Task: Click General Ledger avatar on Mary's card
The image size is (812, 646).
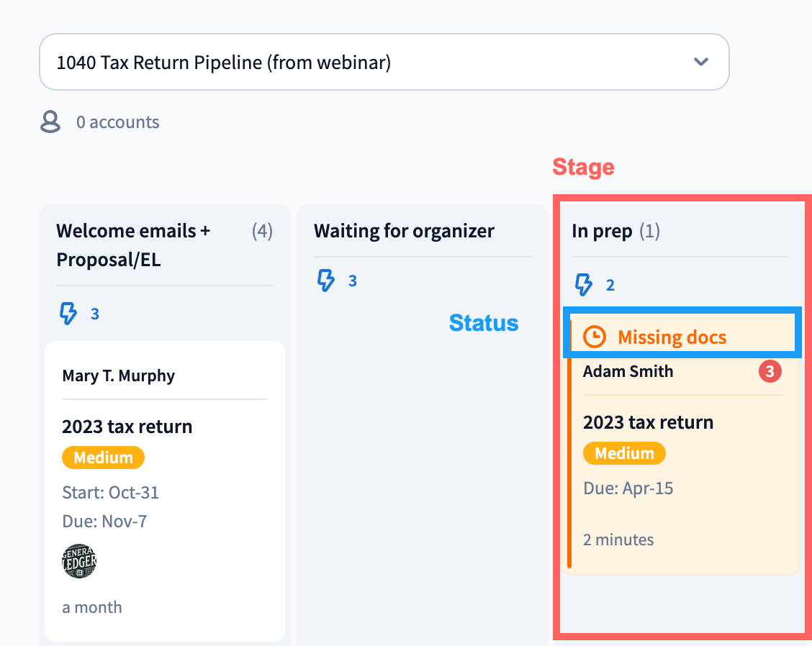Action: point(79,561)
